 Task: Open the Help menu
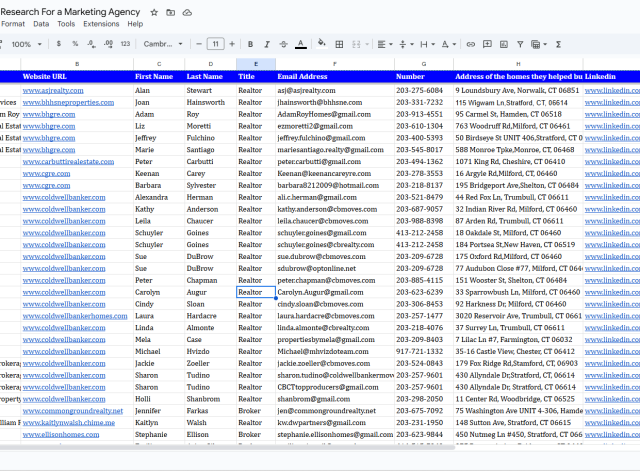pos(135,24)
